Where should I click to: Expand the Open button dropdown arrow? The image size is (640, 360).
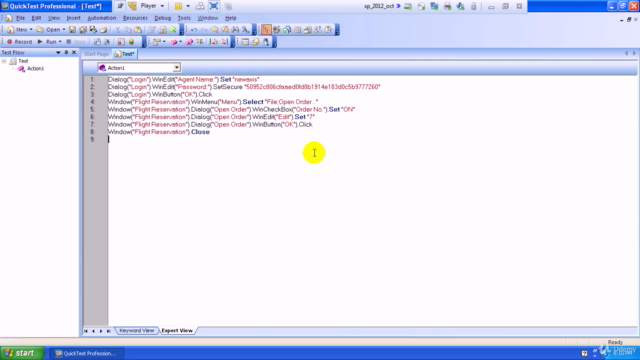[64, 29]
